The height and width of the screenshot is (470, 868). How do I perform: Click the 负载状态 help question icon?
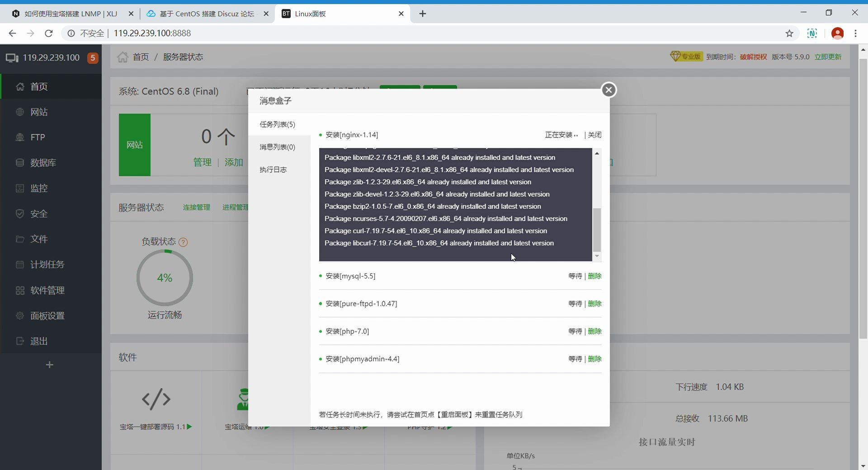183,242
